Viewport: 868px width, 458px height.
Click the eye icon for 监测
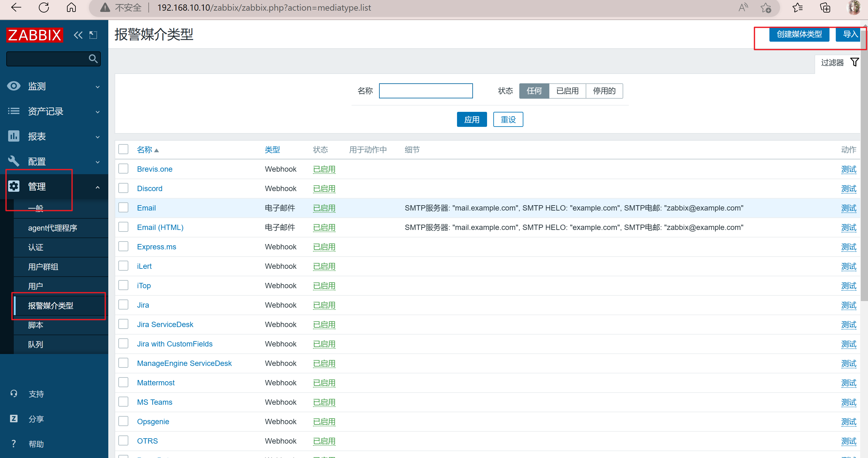click(13, 86)
